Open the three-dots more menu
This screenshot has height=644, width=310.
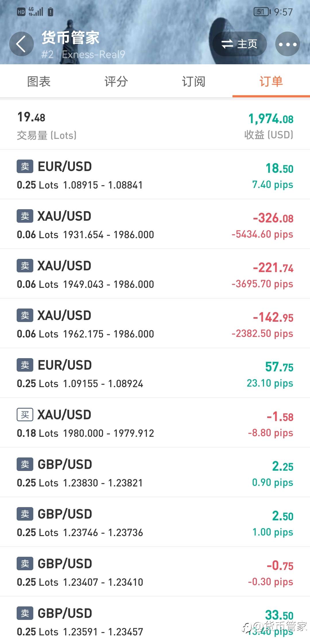(287, 44)
